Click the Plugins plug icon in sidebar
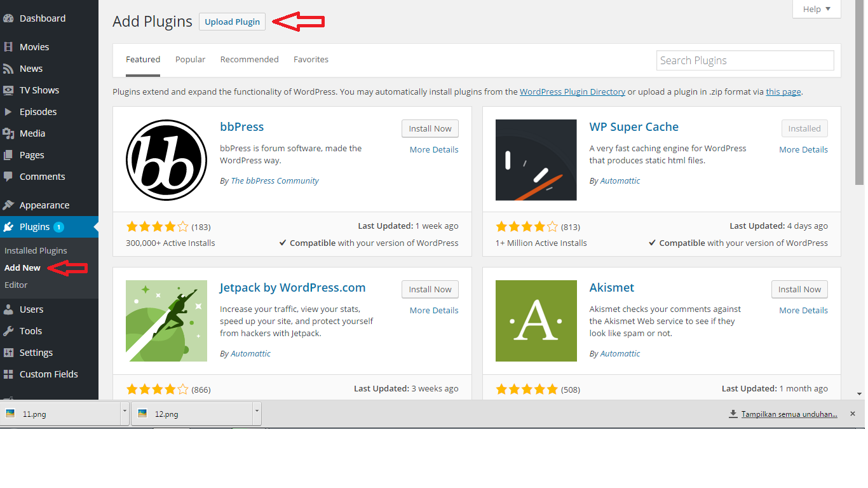The width and height of the screenshot is (868, 488). [8, 227]
